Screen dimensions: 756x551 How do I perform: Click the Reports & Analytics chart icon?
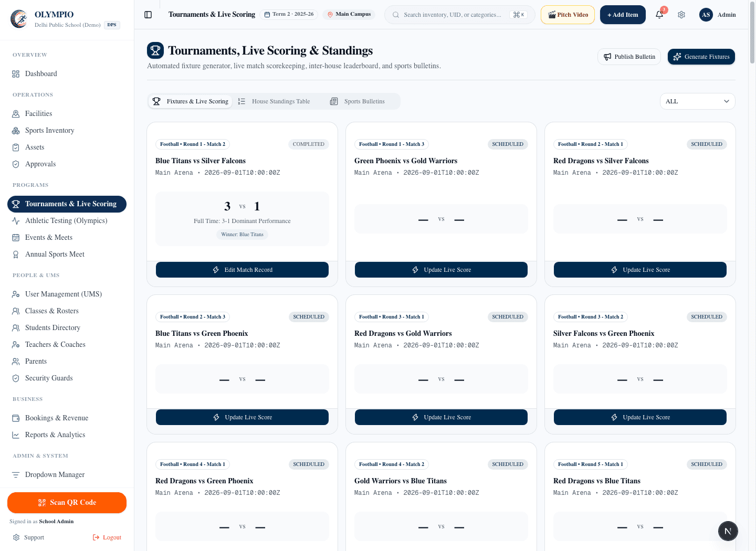[16, 435]
